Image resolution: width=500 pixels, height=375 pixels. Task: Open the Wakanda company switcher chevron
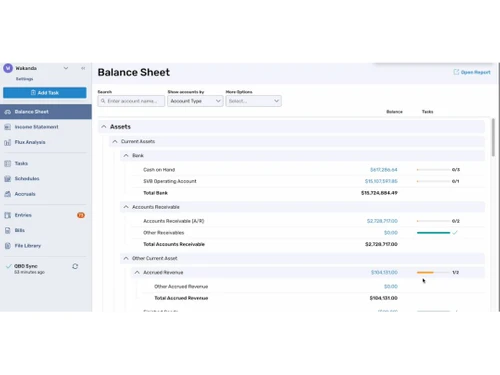66,68
